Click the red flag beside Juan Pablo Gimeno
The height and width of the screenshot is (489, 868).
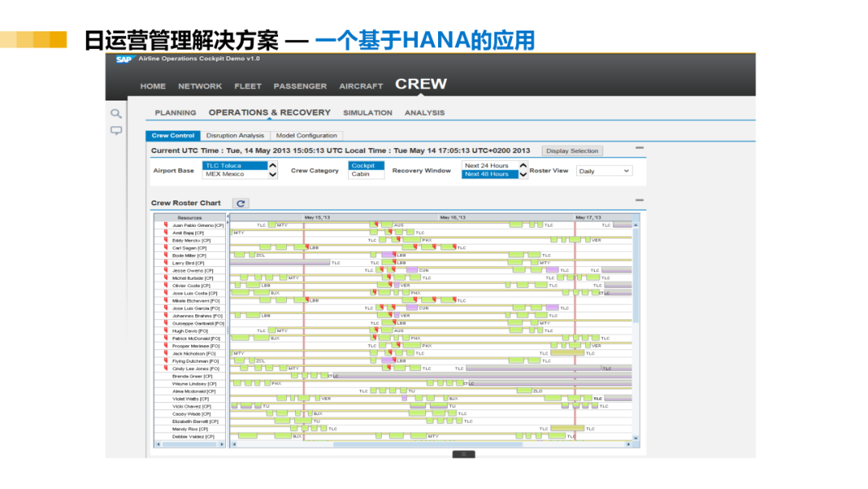pyautogui.click(x=165, y=225)
